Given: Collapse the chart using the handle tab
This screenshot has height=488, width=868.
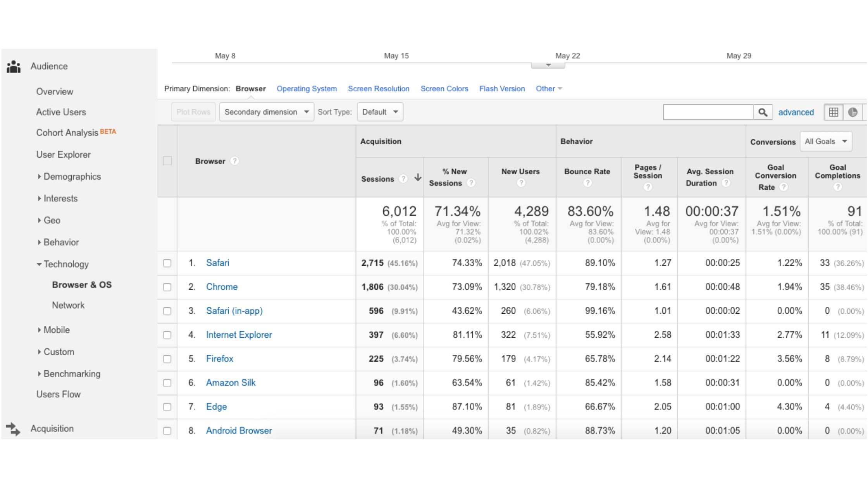Looking at the screenshot, I should coord(548,65).
